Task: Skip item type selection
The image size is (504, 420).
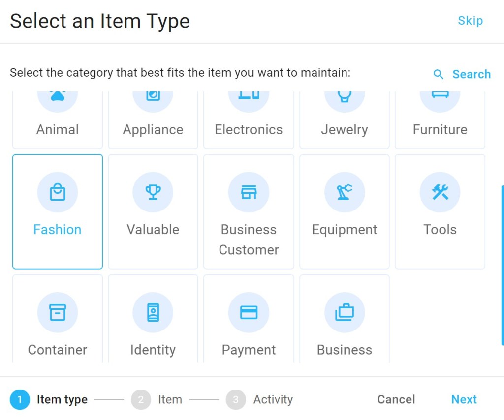Action: pyautogui.click(x=470, y=21)
